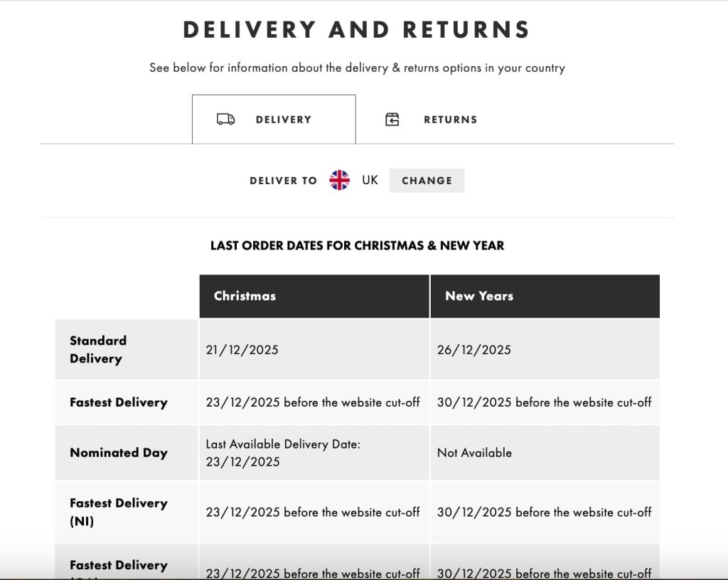Click the New Years column header
Screen dimensions: 728x580
click(478, 296)
